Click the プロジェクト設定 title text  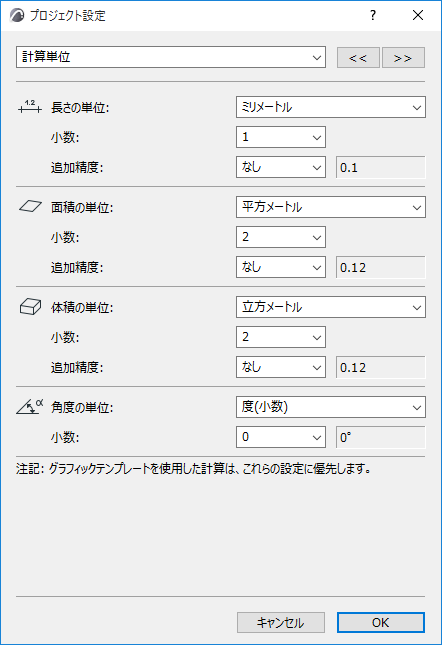tap(67, 16)
